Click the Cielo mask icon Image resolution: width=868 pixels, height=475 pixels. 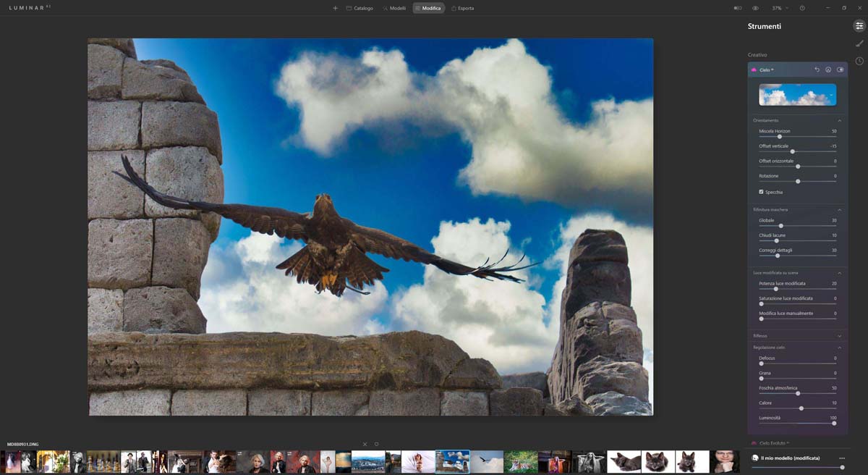(x=828, y=70)
